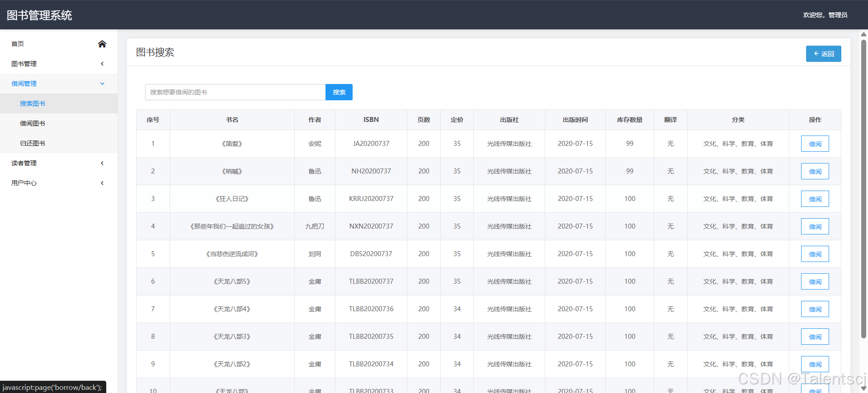Click 《当悲伤逆流成河》 title cell
The height and width of the screenshot is (393, 868).
(232, 254)
